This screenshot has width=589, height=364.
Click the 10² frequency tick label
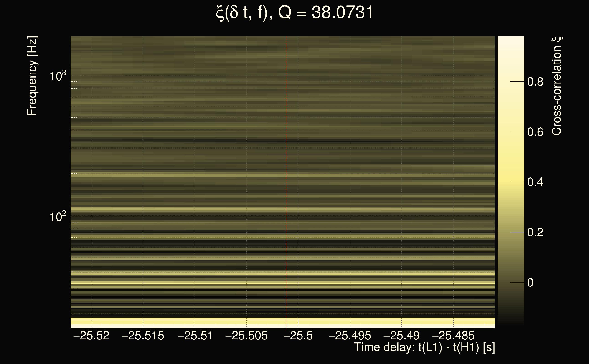coord(58,217)
